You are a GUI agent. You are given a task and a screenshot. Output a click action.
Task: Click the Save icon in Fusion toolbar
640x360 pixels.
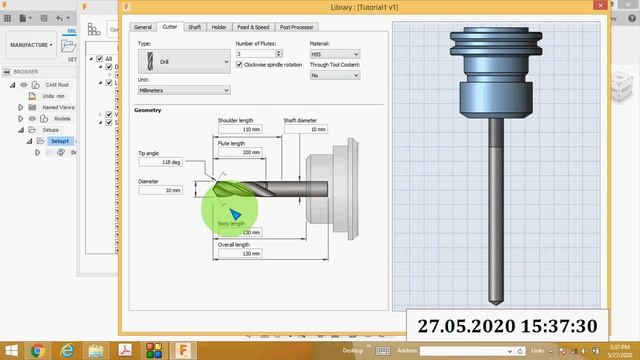coord(44,18)
